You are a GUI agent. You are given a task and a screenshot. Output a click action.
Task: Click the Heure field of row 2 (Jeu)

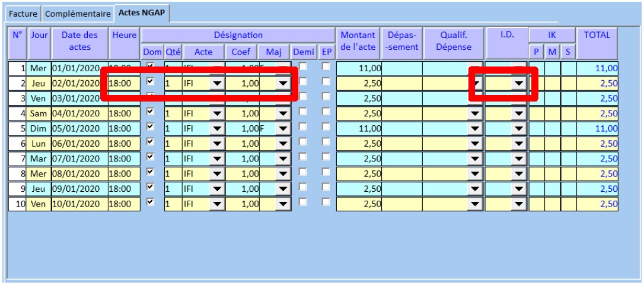tap(124, 84)
